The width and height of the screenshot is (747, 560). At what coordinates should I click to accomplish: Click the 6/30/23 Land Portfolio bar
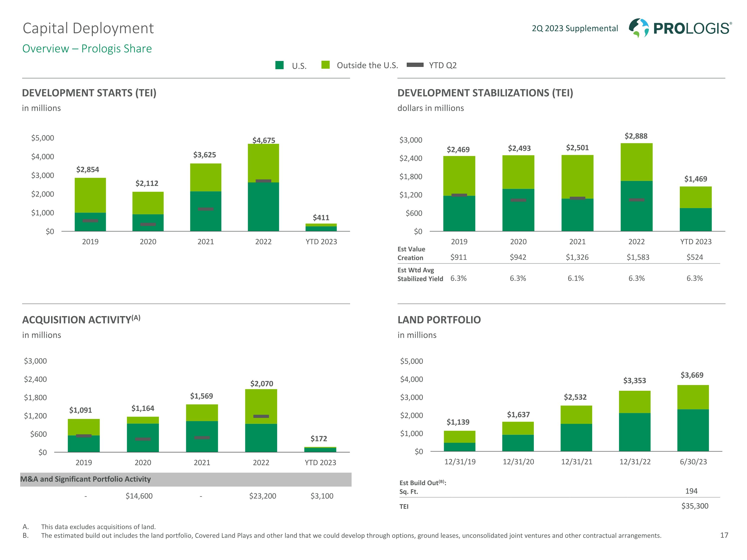click(x=693, y=419)
